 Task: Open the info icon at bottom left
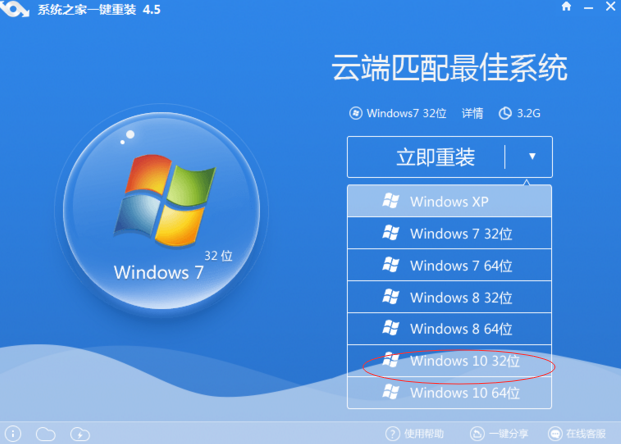coord(14,433)
